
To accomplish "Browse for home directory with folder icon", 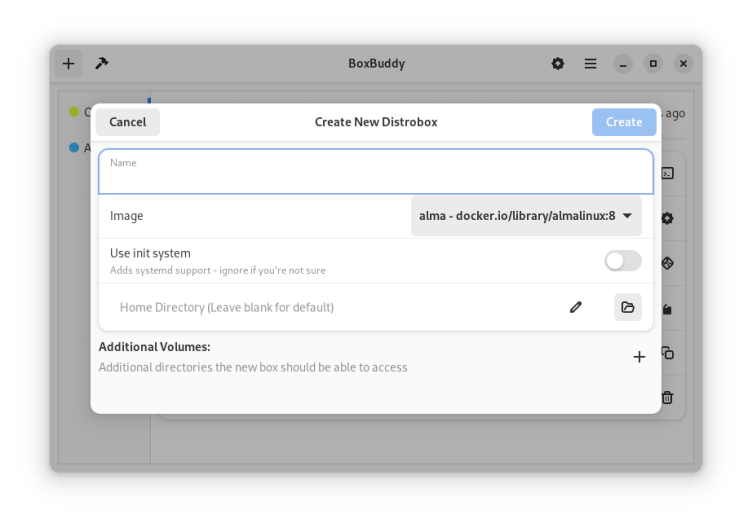I will point(627,307).
